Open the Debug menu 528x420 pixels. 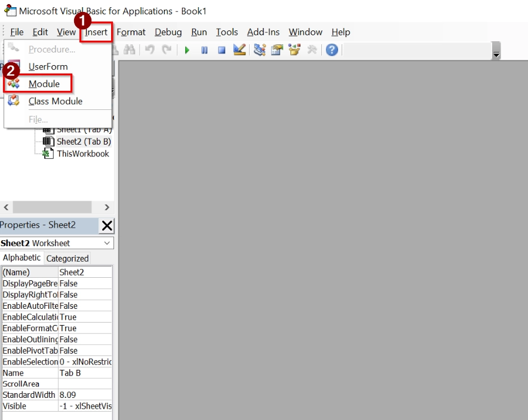click(168, 32)
